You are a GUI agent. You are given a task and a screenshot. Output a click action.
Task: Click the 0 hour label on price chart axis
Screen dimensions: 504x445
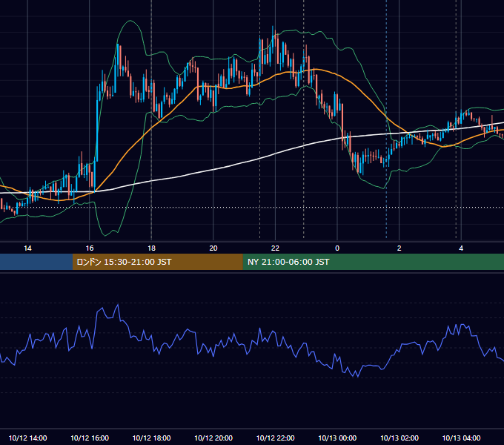click(x=337, y=248)
